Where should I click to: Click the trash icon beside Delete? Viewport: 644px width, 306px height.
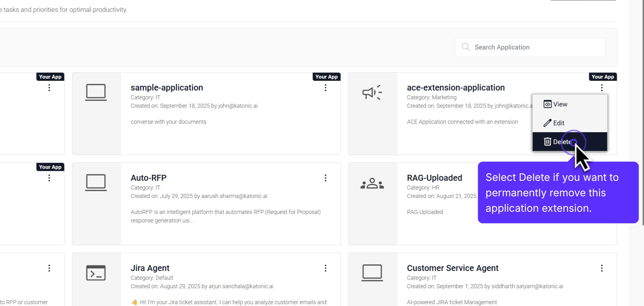[x=547, y=142]
